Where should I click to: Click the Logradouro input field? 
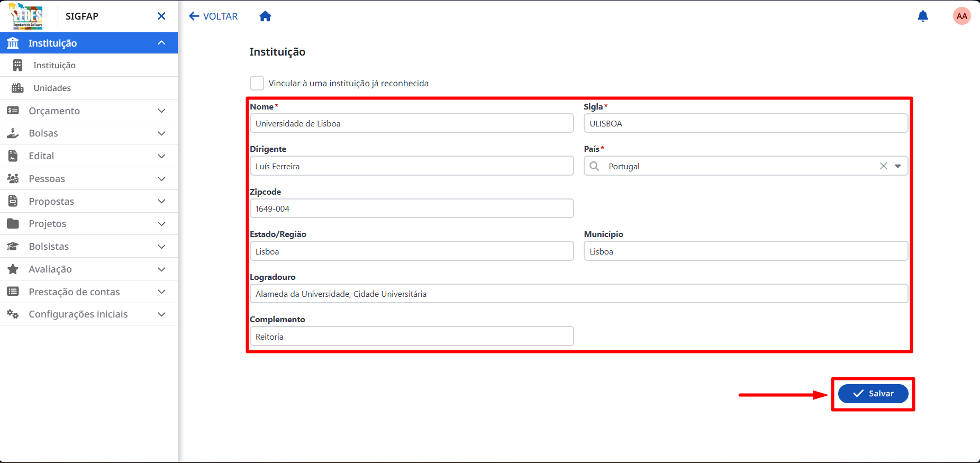[x=579, y=294]
